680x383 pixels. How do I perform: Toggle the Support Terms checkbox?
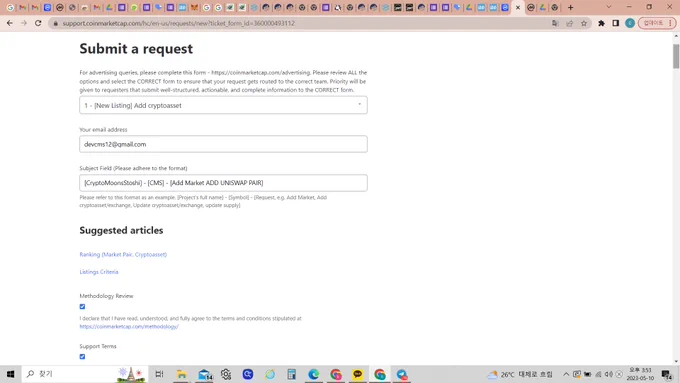(82, 356)
